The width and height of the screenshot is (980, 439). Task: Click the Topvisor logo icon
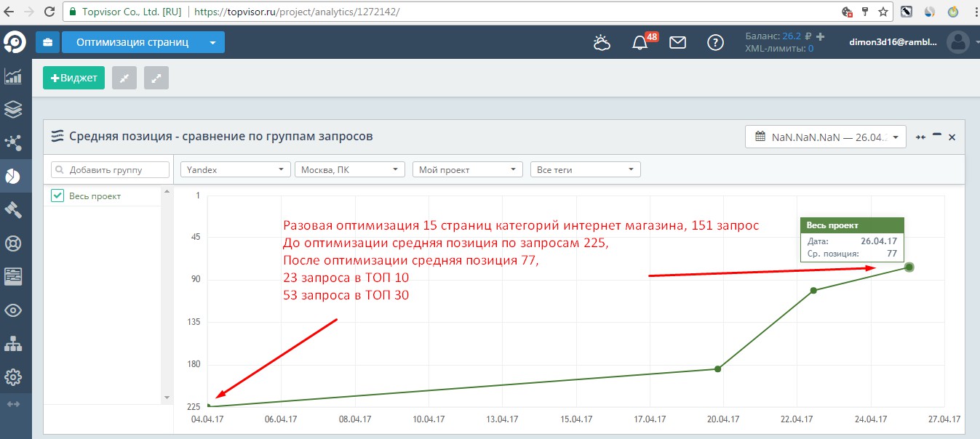(15, 42)
